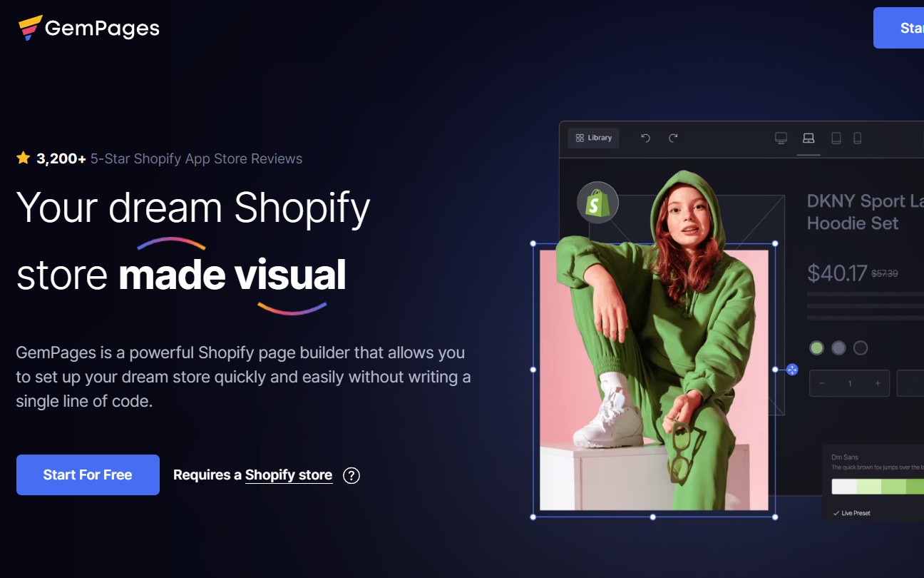Select the mobile phone view icon
The image size is (924, 578).
[x=858, y=138]
